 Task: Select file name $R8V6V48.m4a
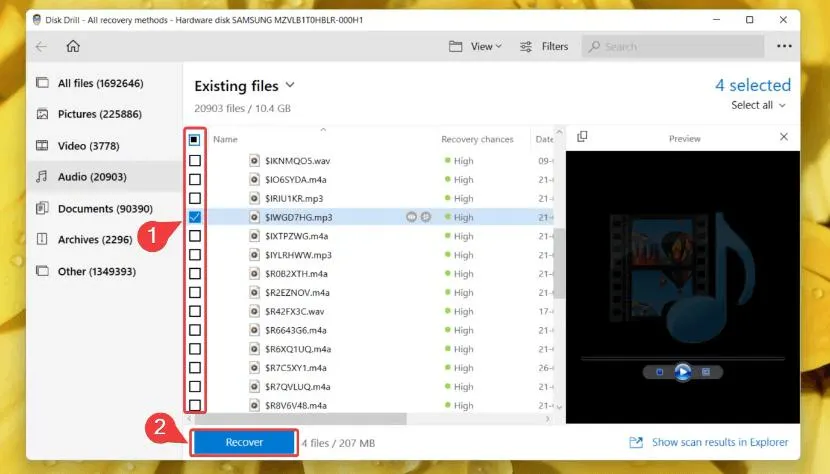coord(296,406)
